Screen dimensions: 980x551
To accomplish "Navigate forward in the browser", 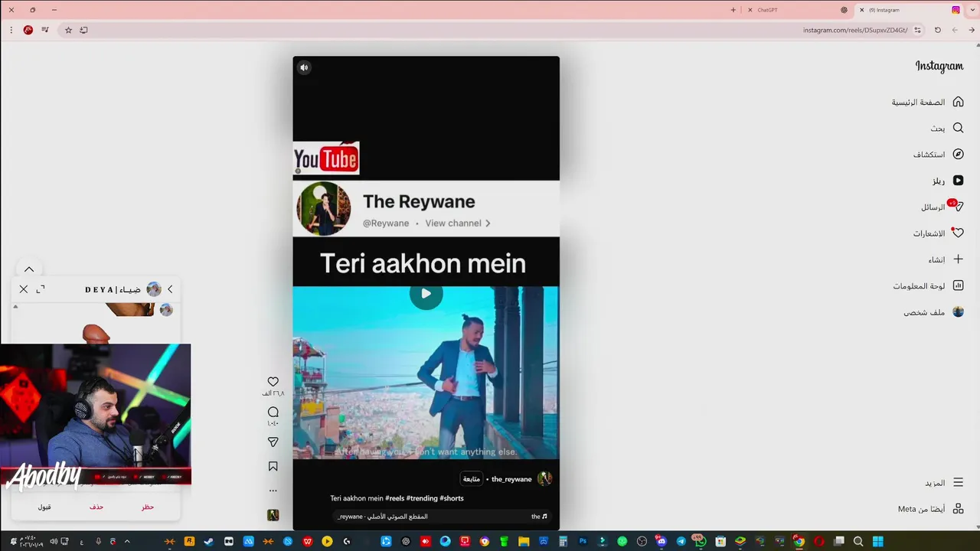I will coord(955,30).
